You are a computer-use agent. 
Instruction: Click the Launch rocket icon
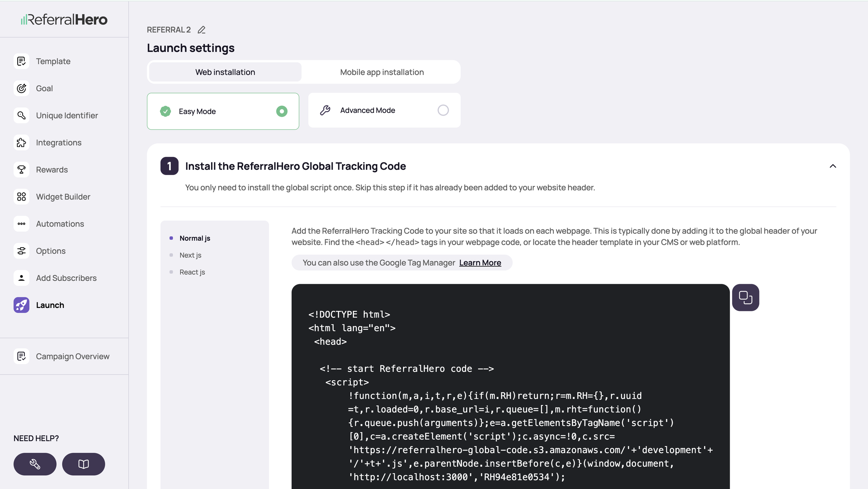(x=21, y=305)
